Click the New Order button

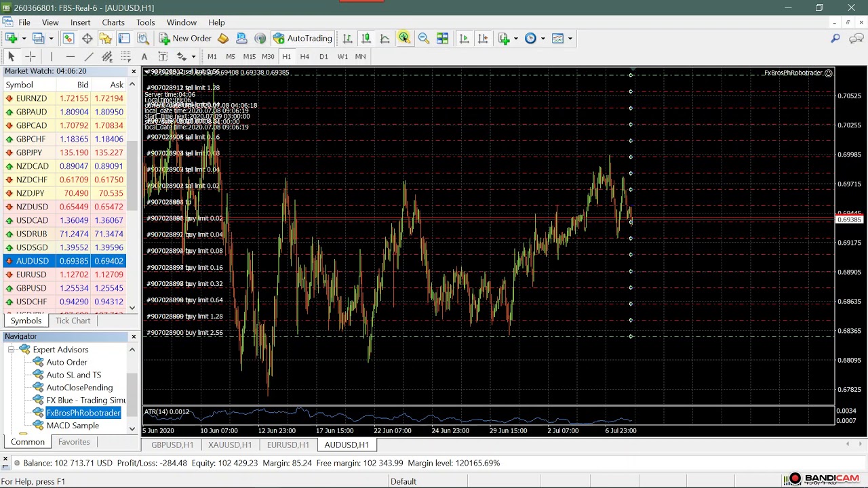184,39
